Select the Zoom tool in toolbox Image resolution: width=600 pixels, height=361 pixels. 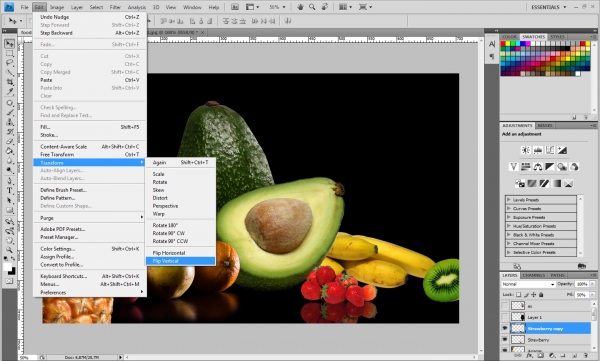point(10,250)
